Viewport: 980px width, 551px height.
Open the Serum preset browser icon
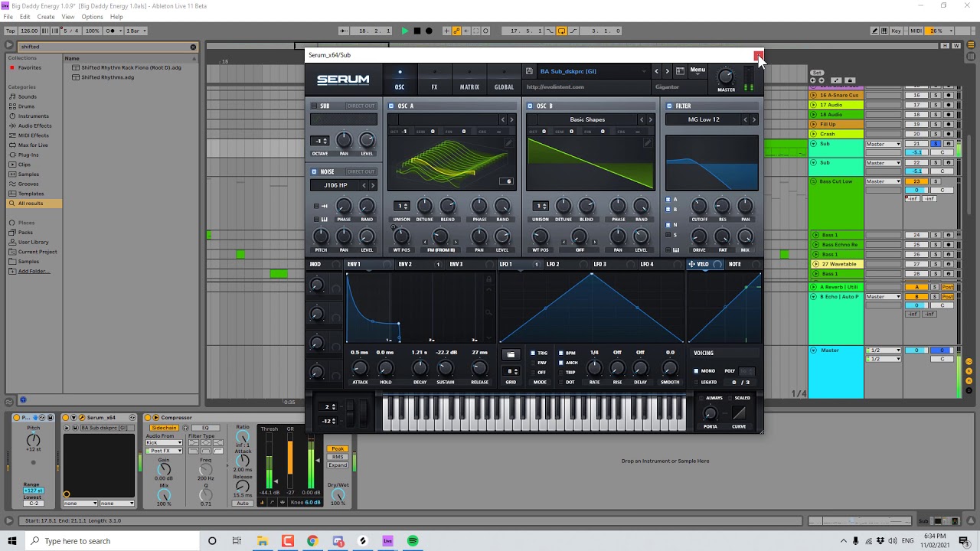[680, 71]
